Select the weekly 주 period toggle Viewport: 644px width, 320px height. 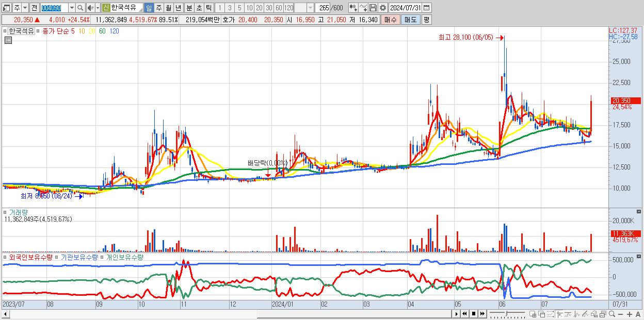coord(159,8)
